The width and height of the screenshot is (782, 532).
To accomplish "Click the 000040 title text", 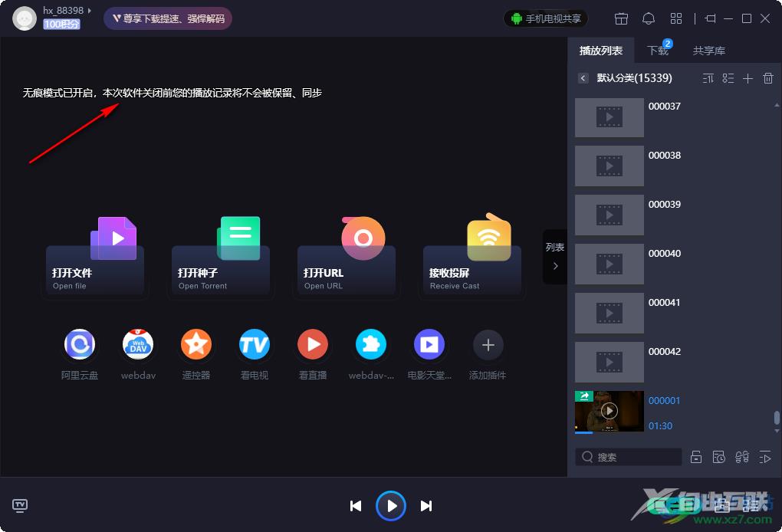I will click(x=664, y=253).
